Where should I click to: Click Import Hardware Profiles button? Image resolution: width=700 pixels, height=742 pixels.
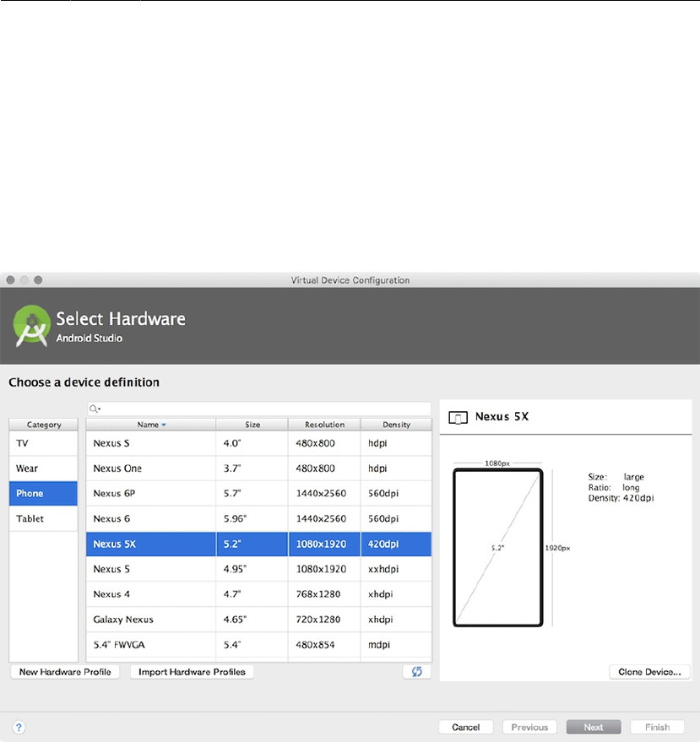click(192, 672)
